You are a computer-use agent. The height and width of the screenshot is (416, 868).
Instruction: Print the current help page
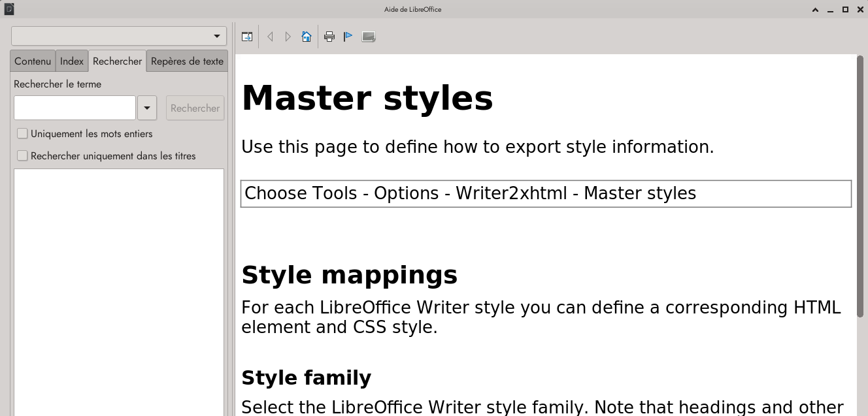[329, 37]
